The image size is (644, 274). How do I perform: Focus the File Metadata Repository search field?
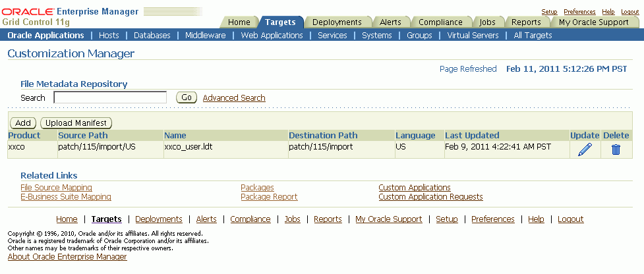110,97
